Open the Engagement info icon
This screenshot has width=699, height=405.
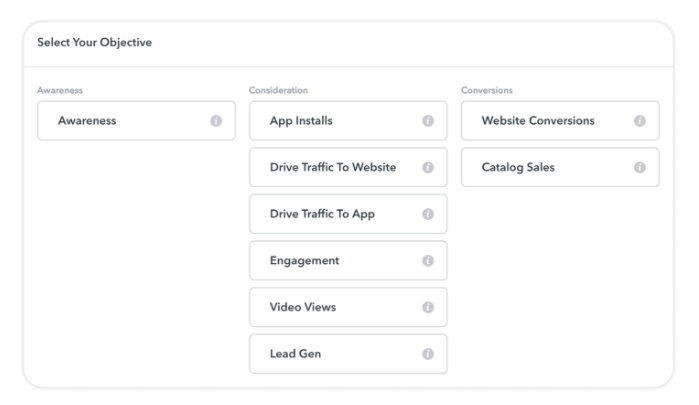(x=428, y=260)
